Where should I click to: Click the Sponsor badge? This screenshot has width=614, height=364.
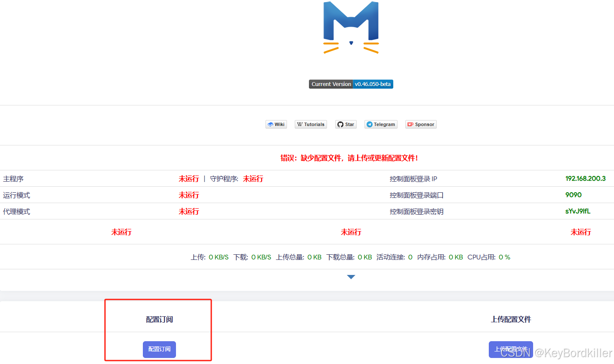(x=421, y=124)
